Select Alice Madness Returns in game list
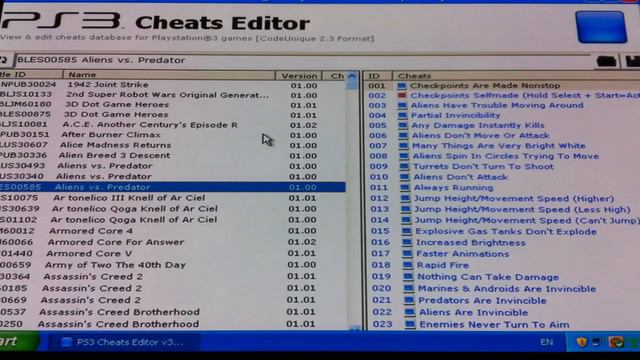Viewport: 640px width, 360px height. click(173, 145)
